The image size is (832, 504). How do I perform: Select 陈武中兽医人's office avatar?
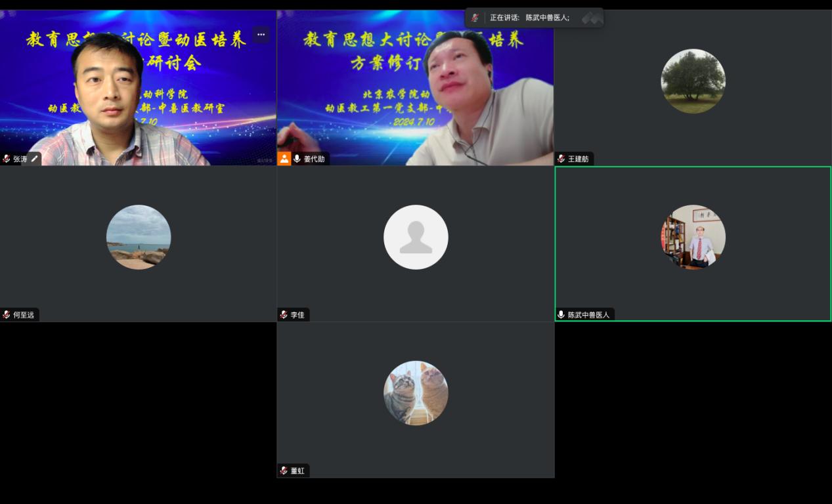tap(693, 237)
